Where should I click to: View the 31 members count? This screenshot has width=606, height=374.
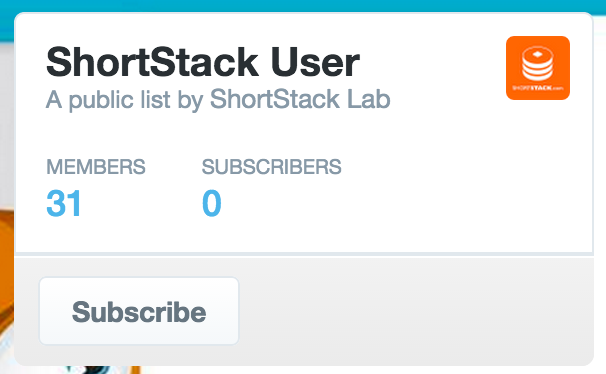pos(64,203)
